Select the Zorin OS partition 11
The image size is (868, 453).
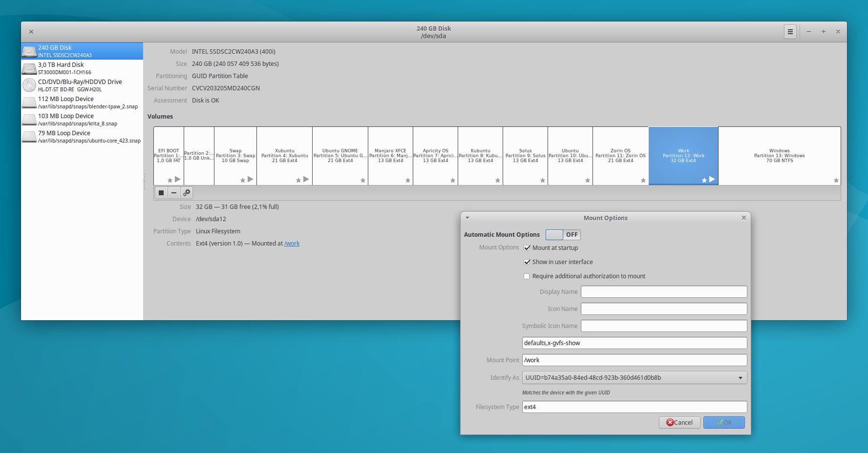(x=620, y=156)
